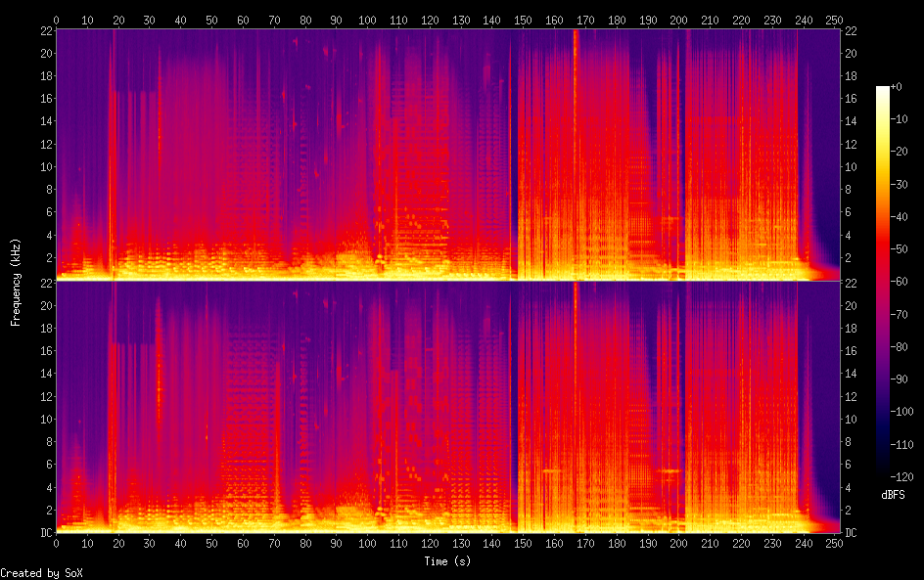This screenshot has width=924, height=580.
Task: Select the 'Time (s)' axis title
Action: coord(448,561)
